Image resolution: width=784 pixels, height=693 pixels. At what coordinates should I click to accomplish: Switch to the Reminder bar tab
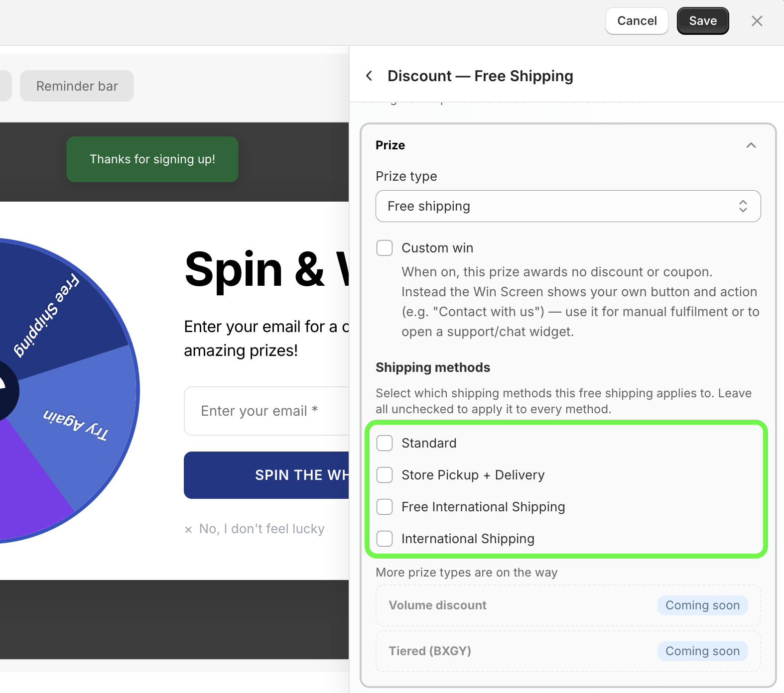pyautogui.click(x=77, y=86)
